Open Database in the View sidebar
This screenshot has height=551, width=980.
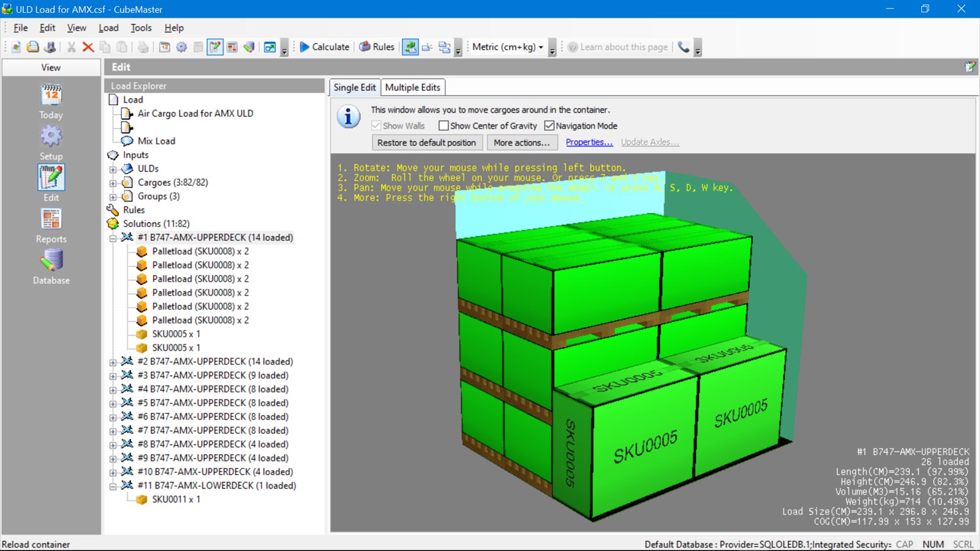[x=51, y=268]
